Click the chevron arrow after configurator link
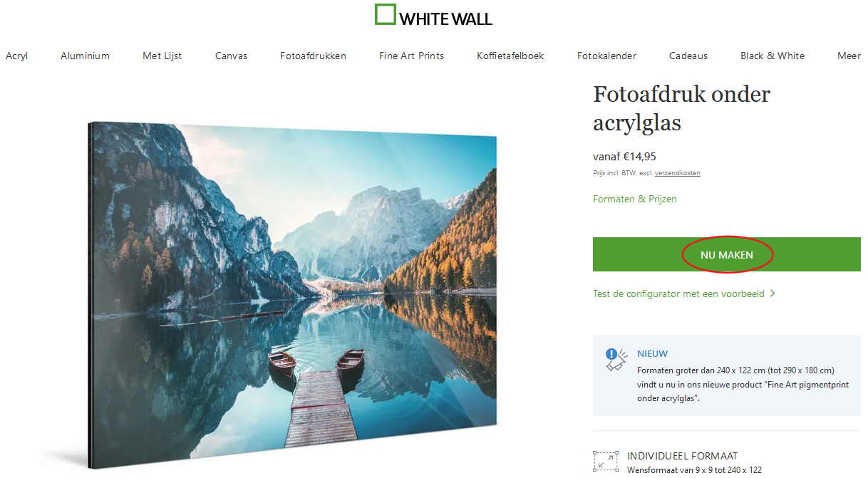Image resolution: width=868 pixels, height=478 pixels. pyautogui.click(x=773, y=293)
